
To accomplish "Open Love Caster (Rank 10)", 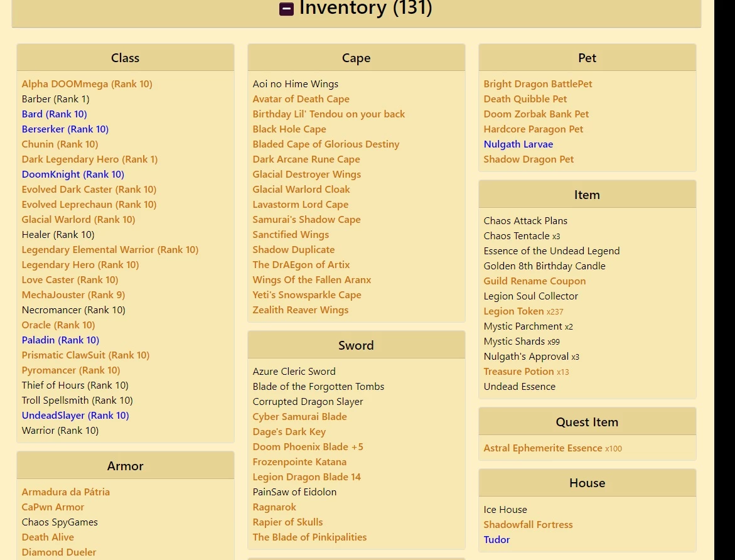I will click(70, 279).
